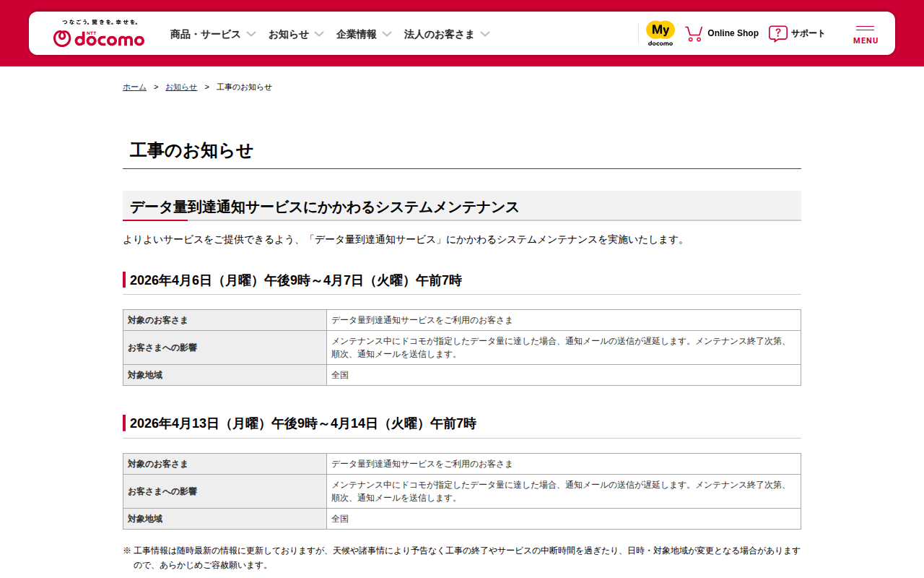Screen dimensions: 924x578
Task: Click Online Shop text link
Action: [733, 33]
